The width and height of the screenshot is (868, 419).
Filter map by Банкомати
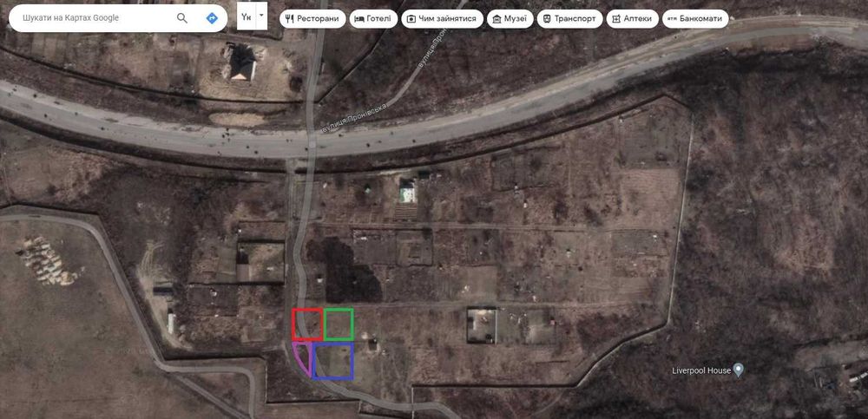pyautogui.click(x=695, y=19)
